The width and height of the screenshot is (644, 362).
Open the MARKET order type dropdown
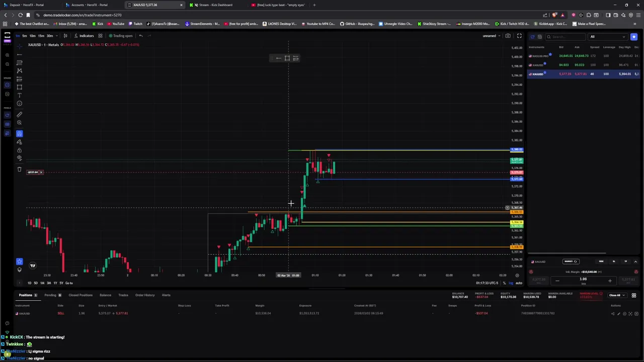571,261
